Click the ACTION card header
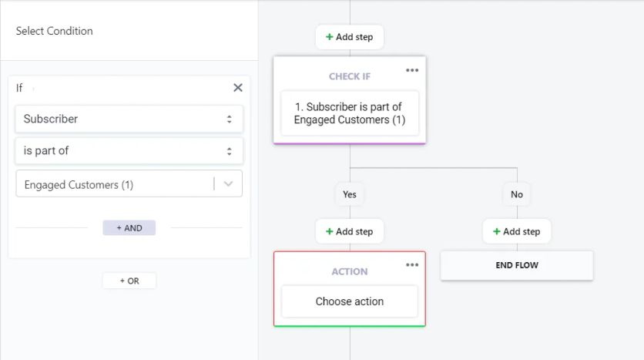The image size is (644, 360). tap(349, 271)
